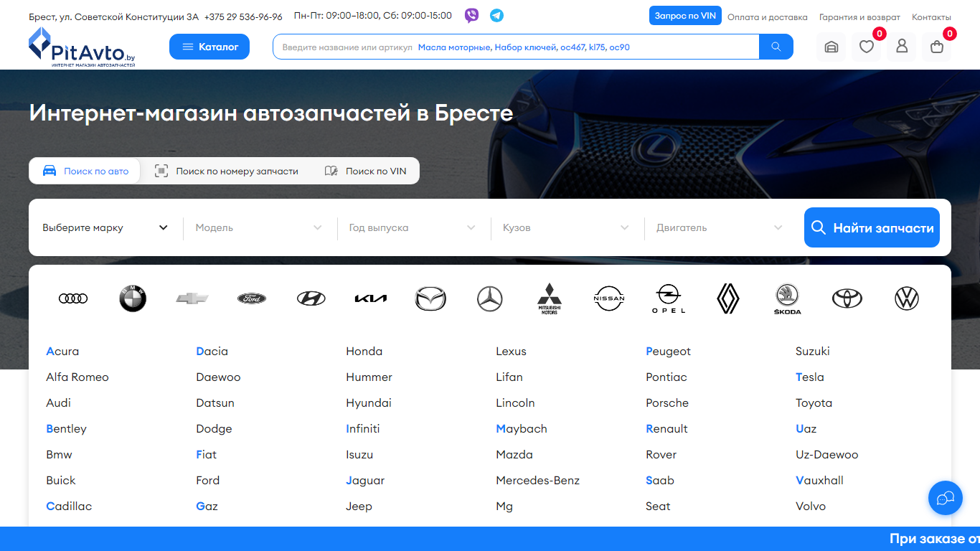Open the live chat bubble
Screen dimensions: 980x551
pos(946,498)
